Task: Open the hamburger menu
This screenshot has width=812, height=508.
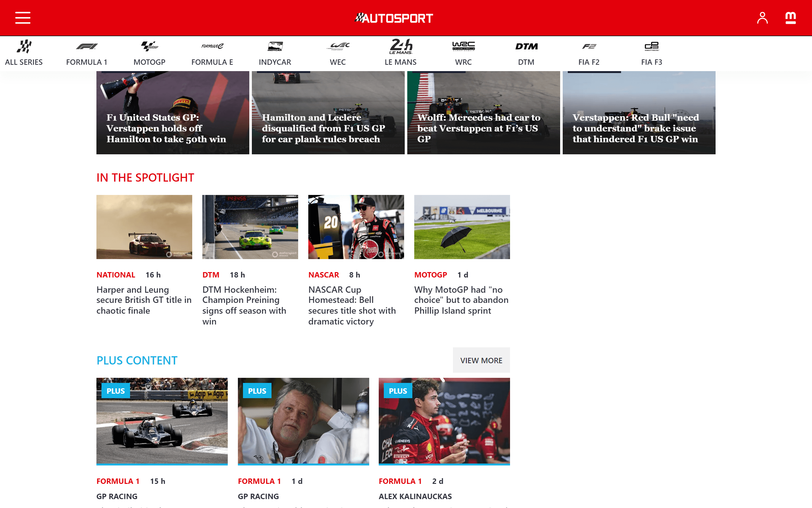Action: pos(23,18)
